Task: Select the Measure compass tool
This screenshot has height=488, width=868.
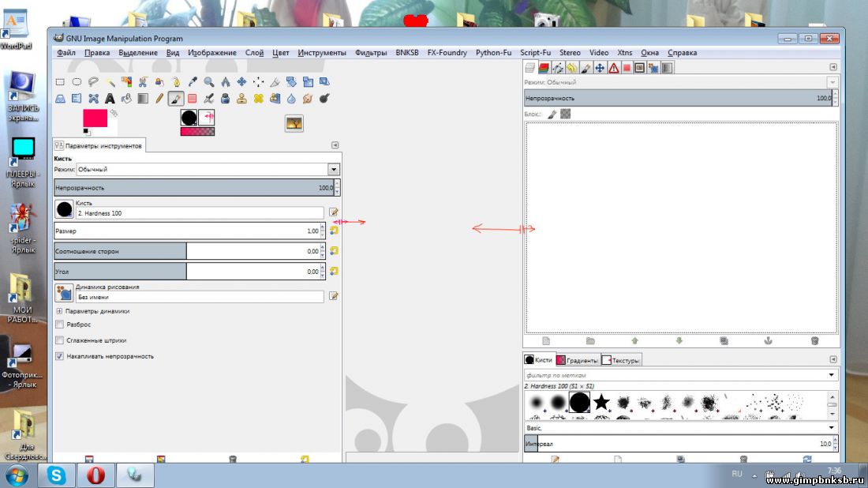Action: tap(226, 82)
